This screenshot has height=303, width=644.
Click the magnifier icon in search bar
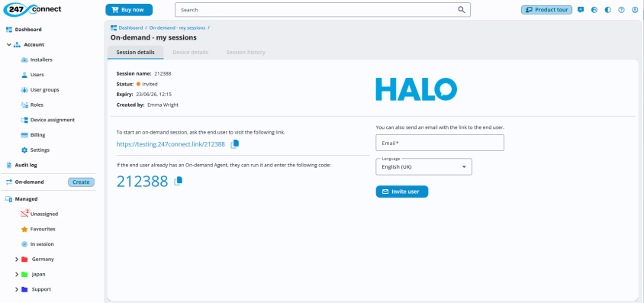point(462,10)
